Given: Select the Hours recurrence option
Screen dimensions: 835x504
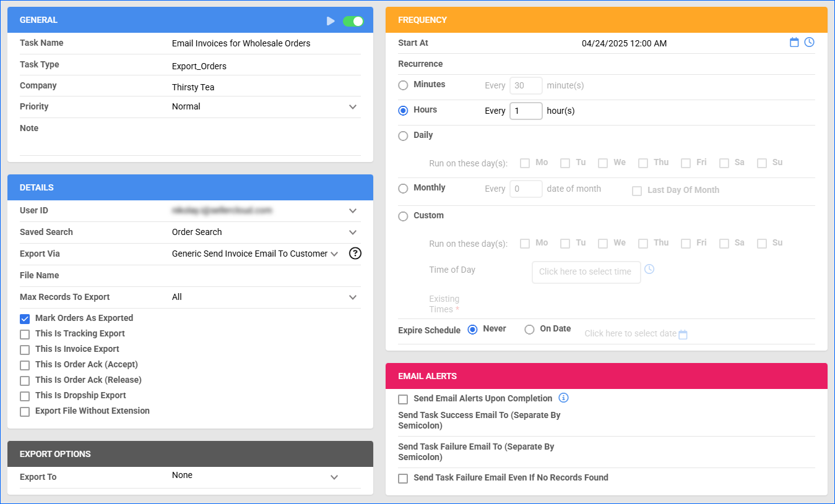Looking at the screenshot, I should 403,111.
